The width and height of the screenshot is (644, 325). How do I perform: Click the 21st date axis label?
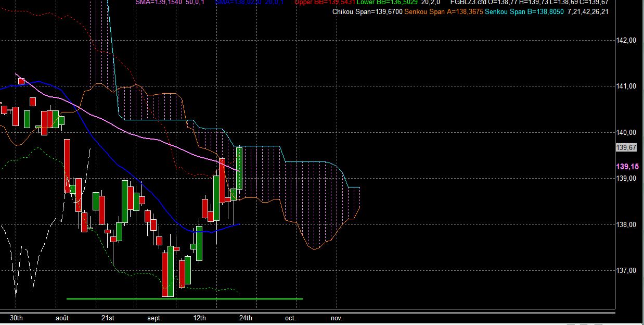[x=108, y=318]
